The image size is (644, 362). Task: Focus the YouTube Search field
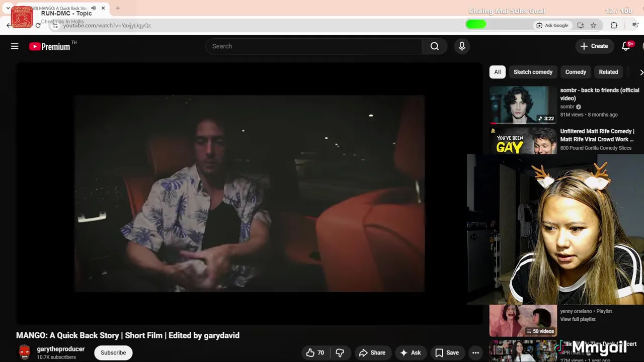point(314,46)
